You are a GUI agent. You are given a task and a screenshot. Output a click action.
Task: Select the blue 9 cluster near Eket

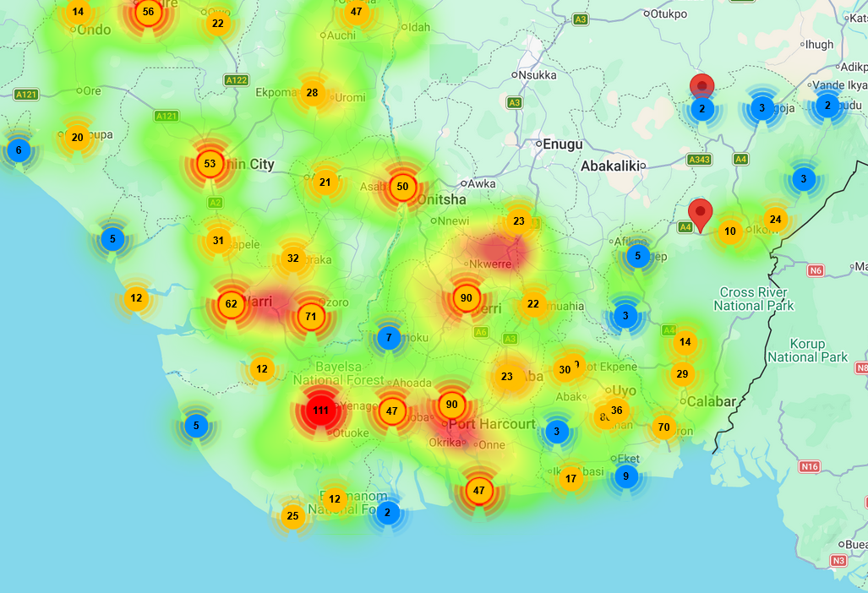tap(626, 476)
